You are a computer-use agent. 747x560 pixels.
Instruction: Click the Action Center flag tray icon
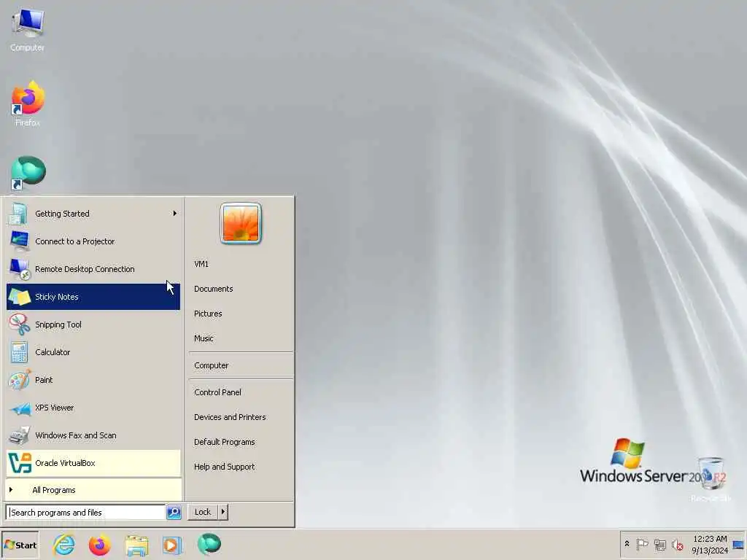coord(642,544)
